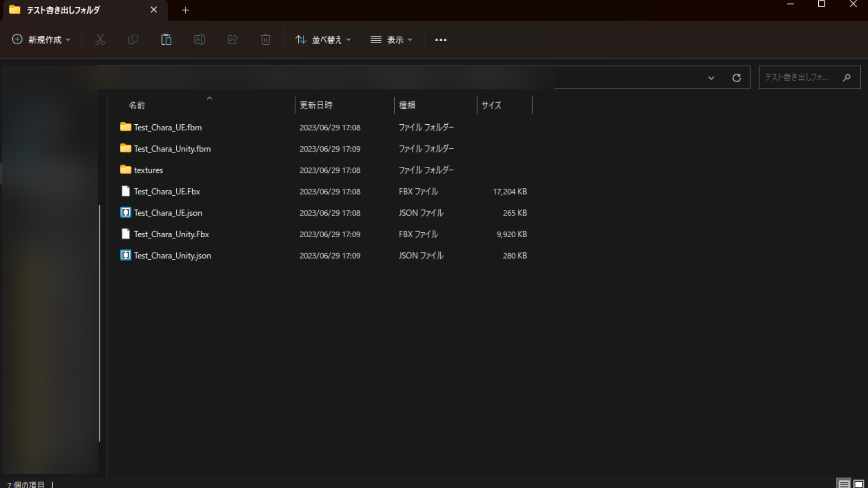
Task: Add a new tab with plus button
Action: pos(185,10)
